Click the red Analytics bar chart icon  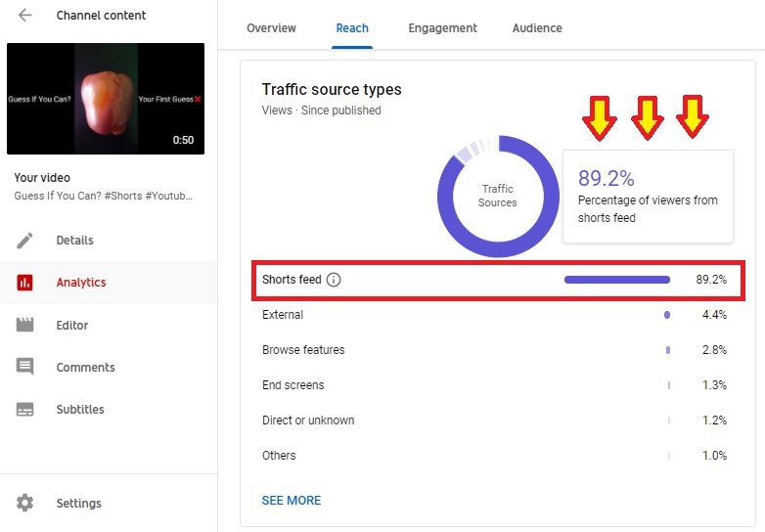[25, 283]
